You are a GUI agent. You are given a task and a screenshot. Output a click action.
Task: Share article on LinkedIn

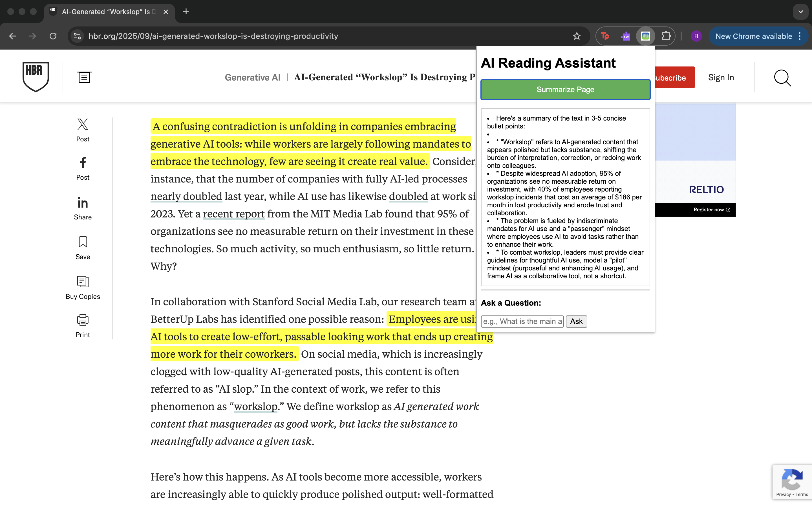coord(83,203)
